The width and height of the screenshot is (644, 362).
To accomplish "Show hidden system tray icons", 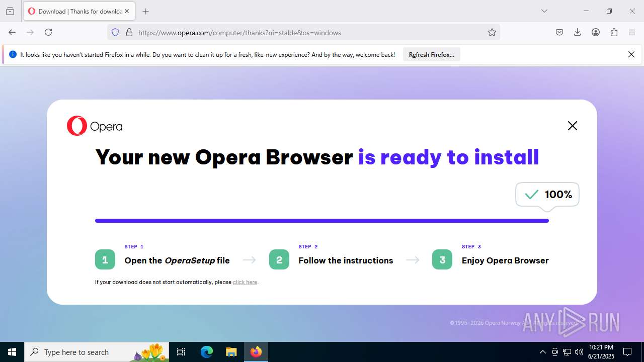I will tap(542, 352).
